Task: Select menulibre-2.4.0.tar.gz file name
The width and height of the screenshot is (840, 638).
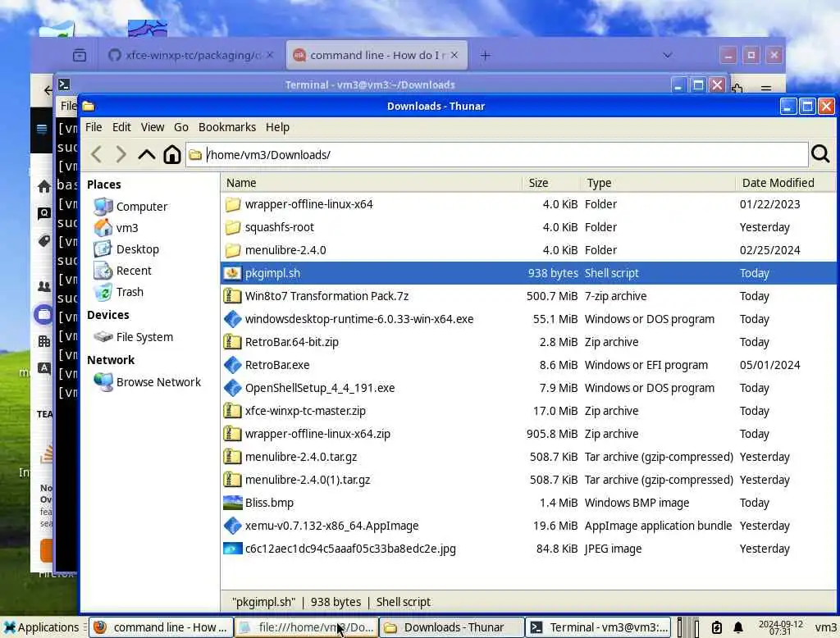Action: 301,458
